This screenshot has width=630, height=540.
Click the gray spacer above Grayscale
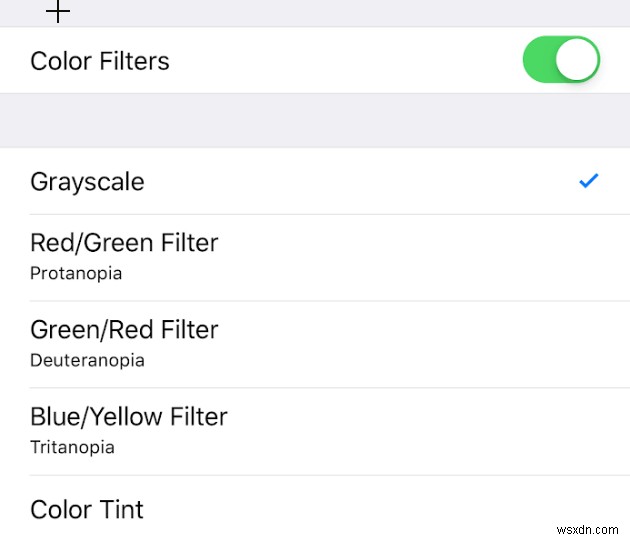315,121
